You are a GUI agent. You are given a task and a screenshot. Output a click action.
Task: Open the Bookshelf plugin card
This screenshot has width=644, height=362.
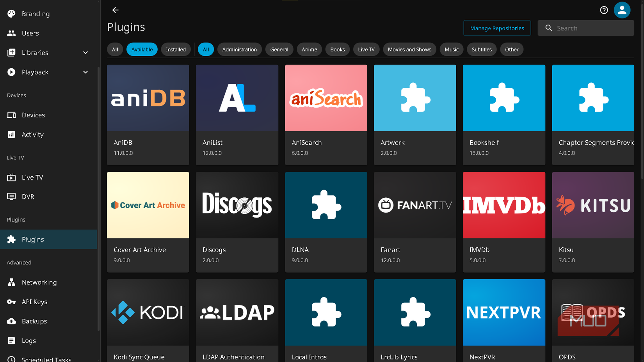(x=504, y=115)
